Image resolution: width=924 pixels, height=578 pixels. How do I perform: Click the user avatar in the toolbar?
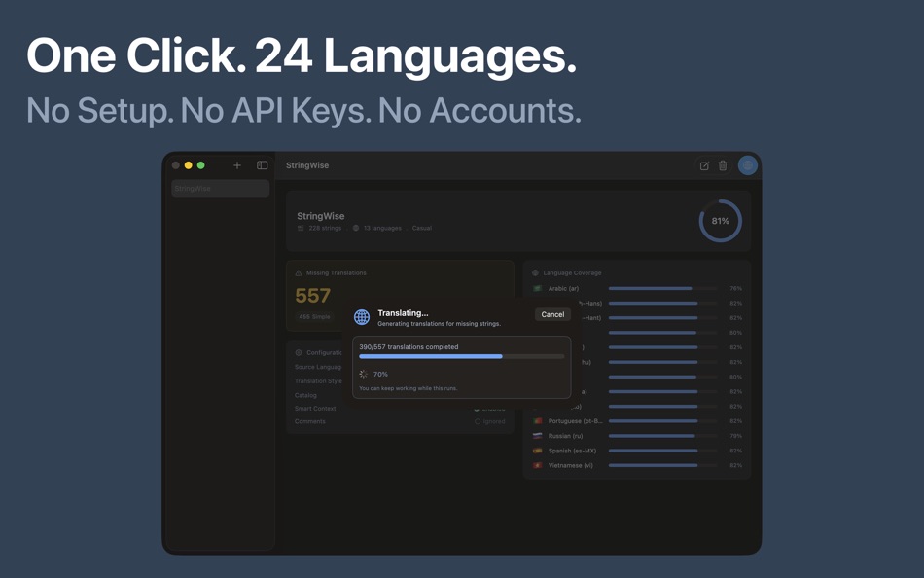[747, 165]
